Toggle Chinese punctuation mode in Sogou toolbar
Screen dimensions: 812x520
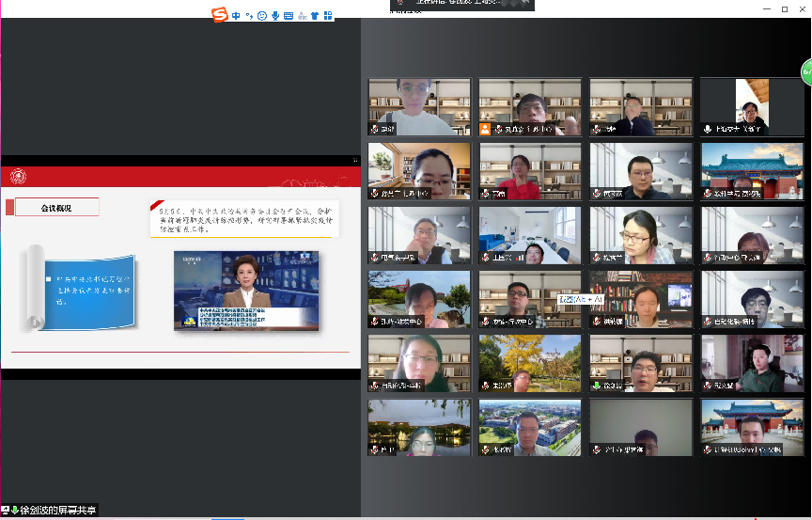[248, 16]
